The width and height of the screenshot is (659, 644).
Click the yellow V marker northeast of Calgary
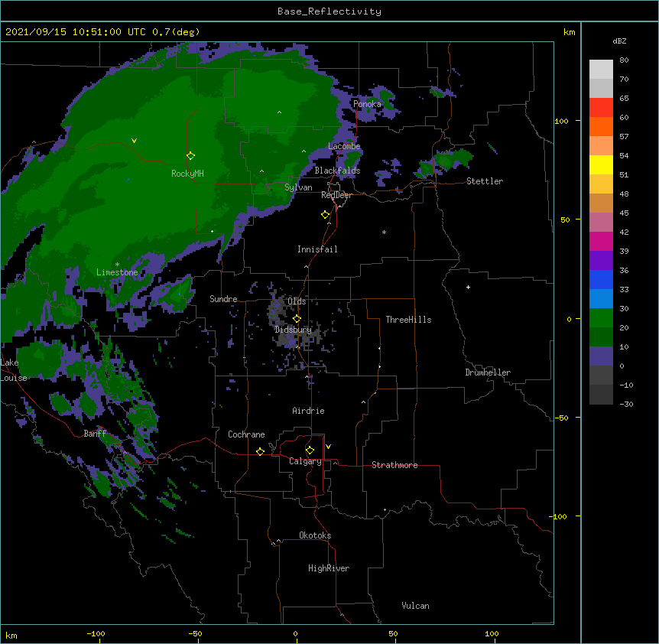tap(328, 447)
